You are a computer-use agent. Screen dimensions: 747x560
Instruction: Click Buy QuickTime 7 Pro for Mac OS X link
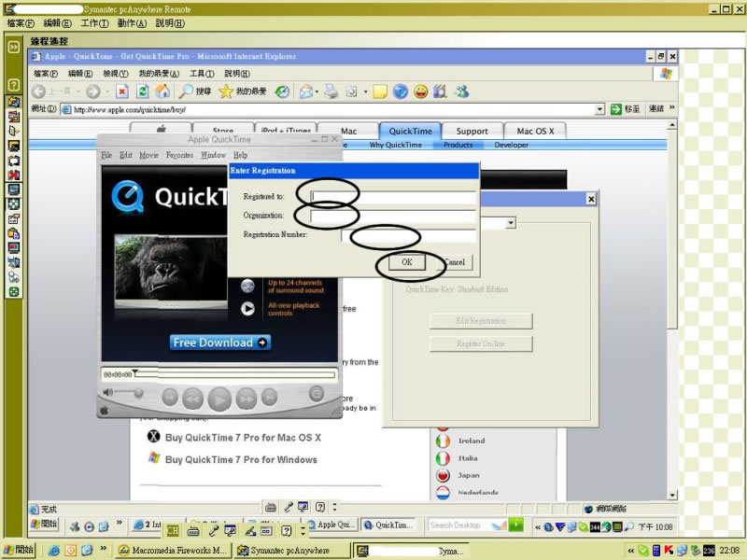[x=243, y=438]
